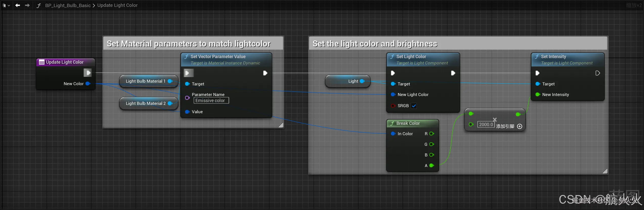This screenshot has width=644, height=210.
Task: Click the A output pin on Break Color
Action: [432, 166]
